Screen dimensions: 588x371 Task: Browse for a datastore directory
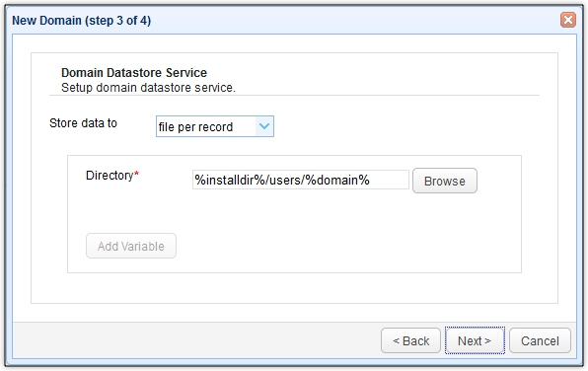445,181
